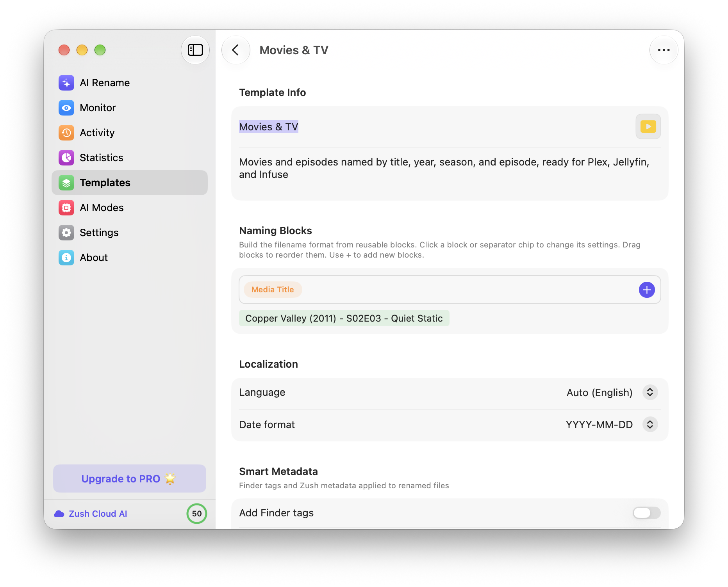The height and width of the screenshot is (587, 728).
Task: Click the Template Info heading
Action: 272,92
